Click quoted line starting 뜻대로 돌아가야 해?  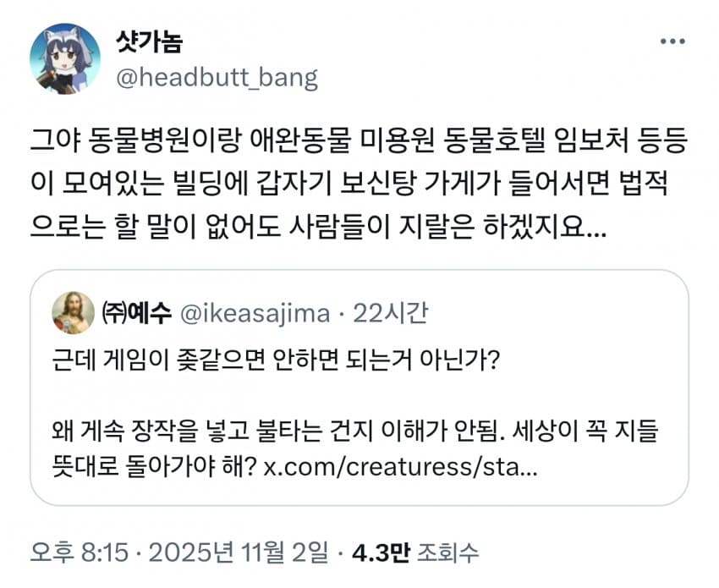[x=148, y=466]
